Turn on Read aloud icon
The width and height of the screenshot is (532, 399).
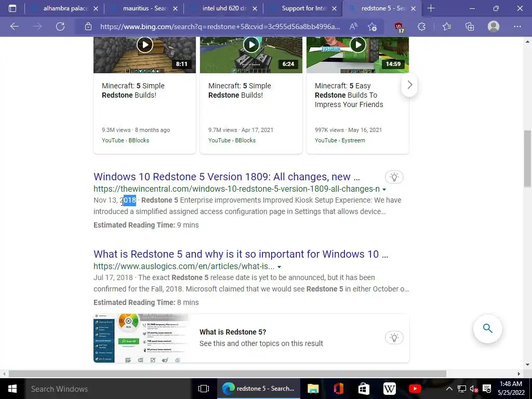(x=353, y=26)
